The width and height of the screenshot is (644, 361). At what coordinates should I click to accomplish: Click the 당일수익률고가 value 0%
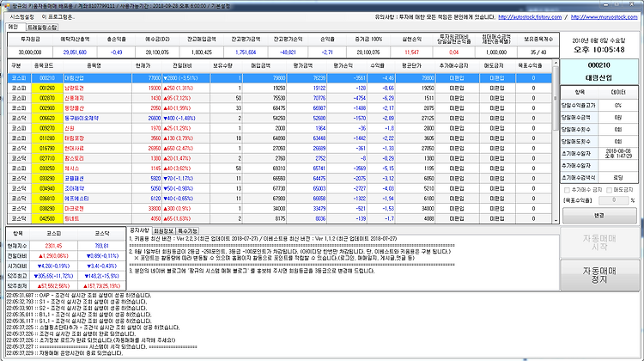[617, 105]
